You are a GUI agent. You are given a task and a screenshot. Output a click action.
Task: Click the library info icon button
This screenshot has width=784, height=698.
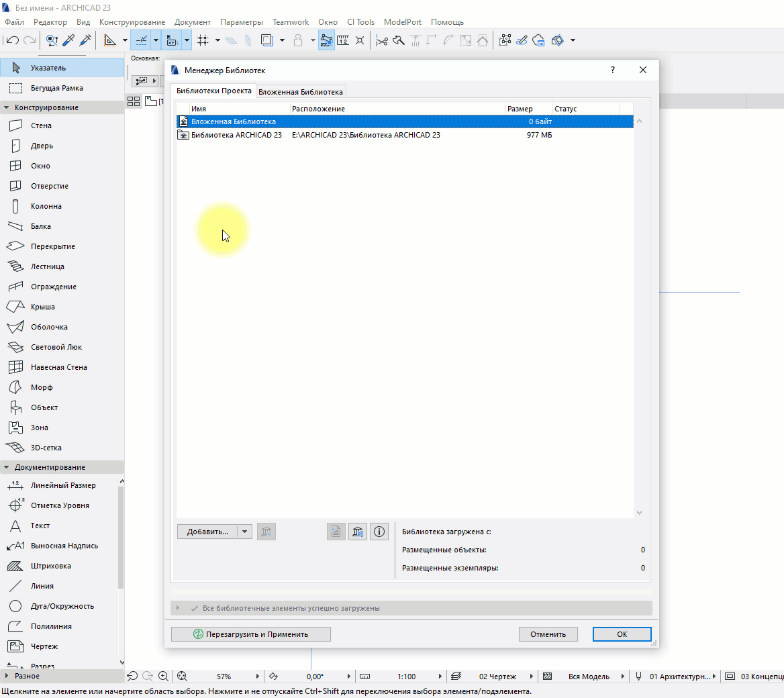click(x=379, y=532)
